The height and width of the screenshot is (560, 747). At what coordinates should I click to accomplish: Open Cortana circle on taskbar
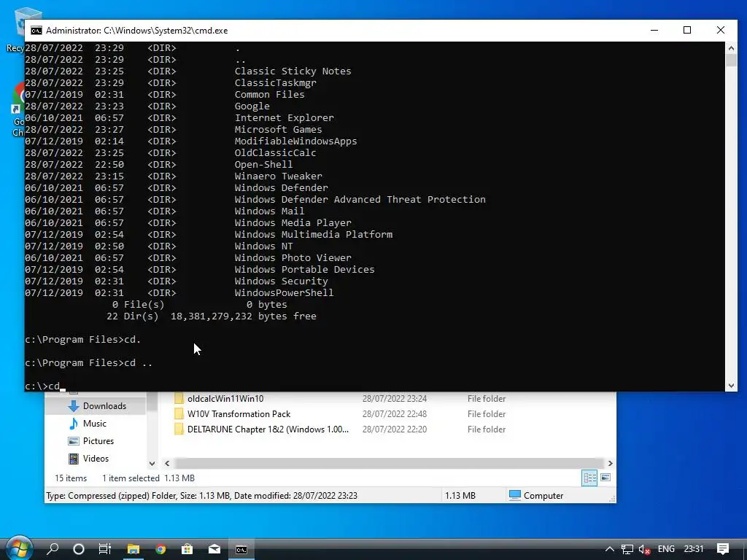pyautogui.click(x=79, y=549)
